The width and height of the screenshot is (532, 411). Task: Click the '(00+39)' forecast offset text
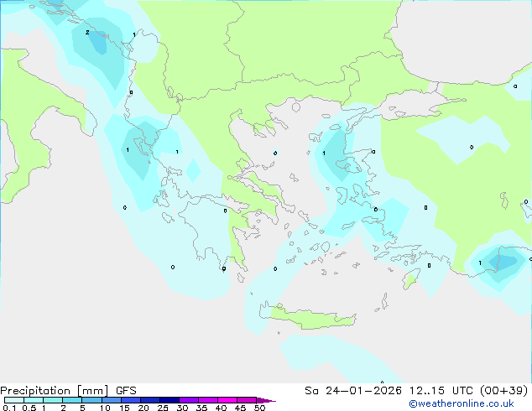tap(504, 391)
